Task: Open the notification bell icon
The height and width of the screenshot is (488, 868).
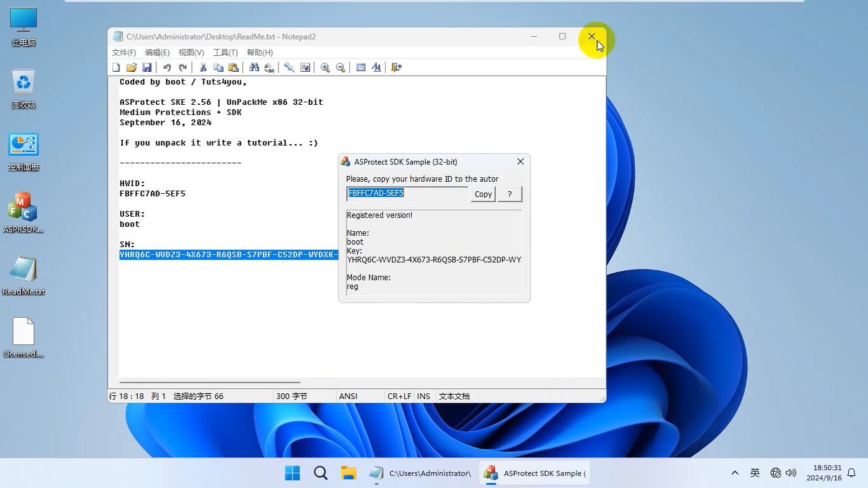Action: tap(852, 473)
